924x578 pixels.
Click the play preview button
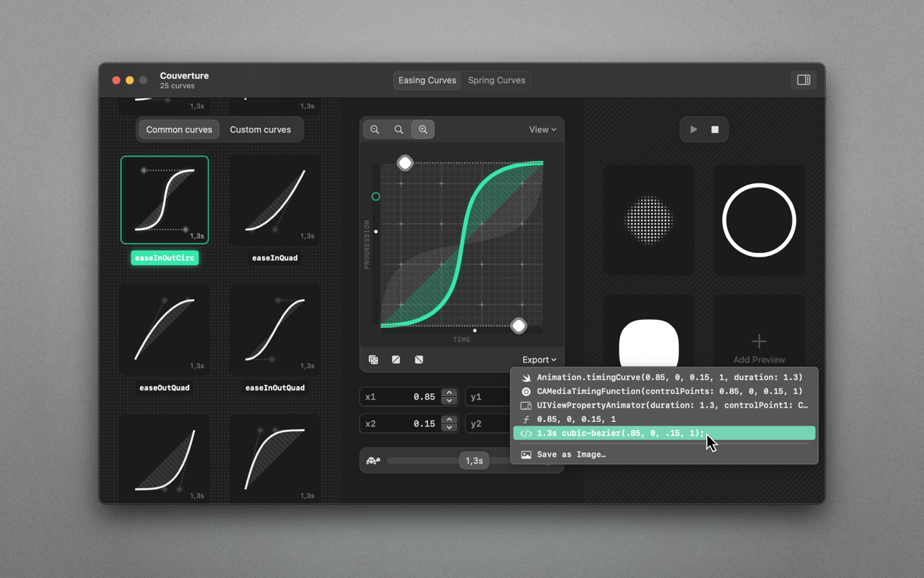coord(693,129)
